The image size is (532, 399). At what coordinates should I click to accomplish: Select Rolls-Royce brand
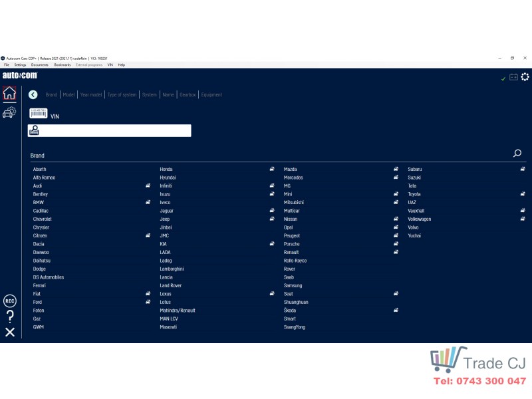click(x=295, y=261)
